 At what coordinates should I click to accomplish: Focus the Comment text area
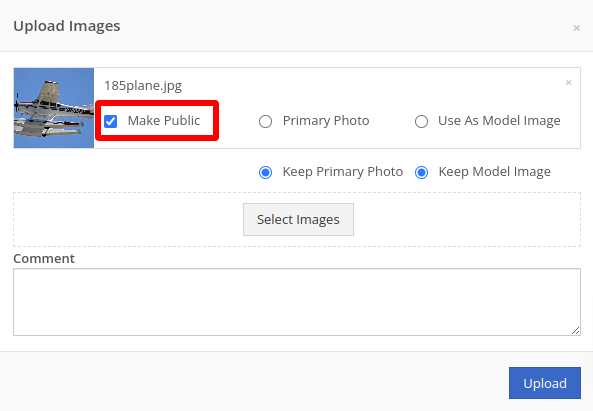[x=297, y=302]
